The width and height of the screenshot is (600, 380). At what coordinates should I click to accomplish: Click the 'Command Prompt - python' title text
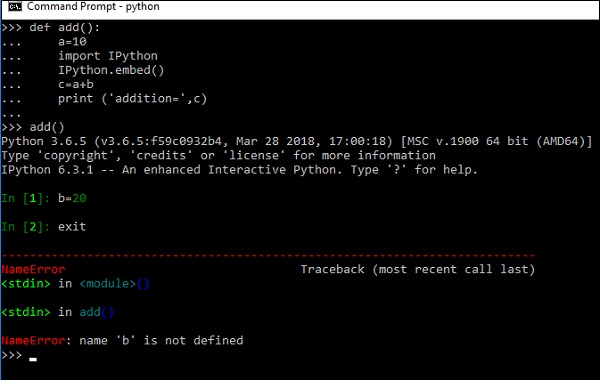pos(93,7)
